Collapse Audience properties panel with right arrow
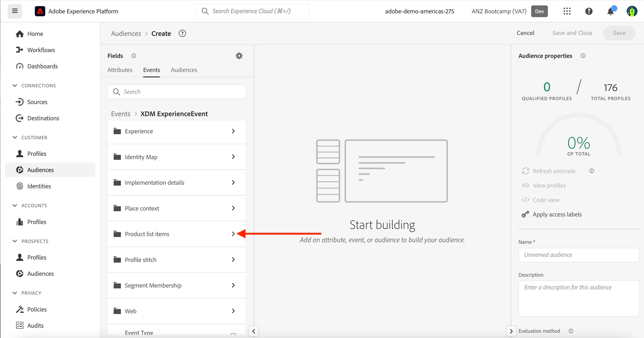This screenshot has height=338, width=644. tap(511, 331)
